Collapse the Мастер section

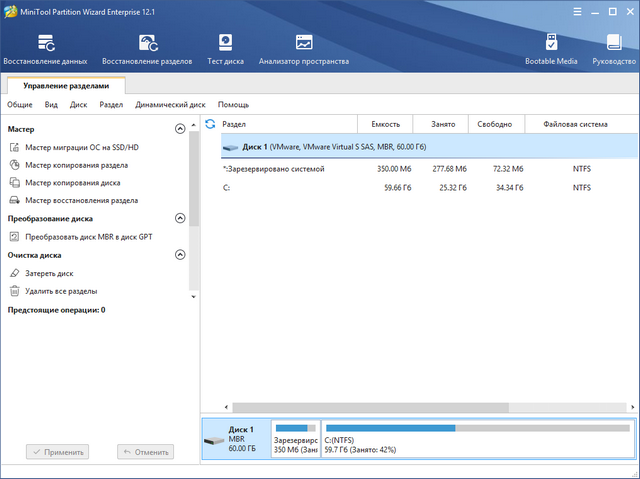point(180,129)
